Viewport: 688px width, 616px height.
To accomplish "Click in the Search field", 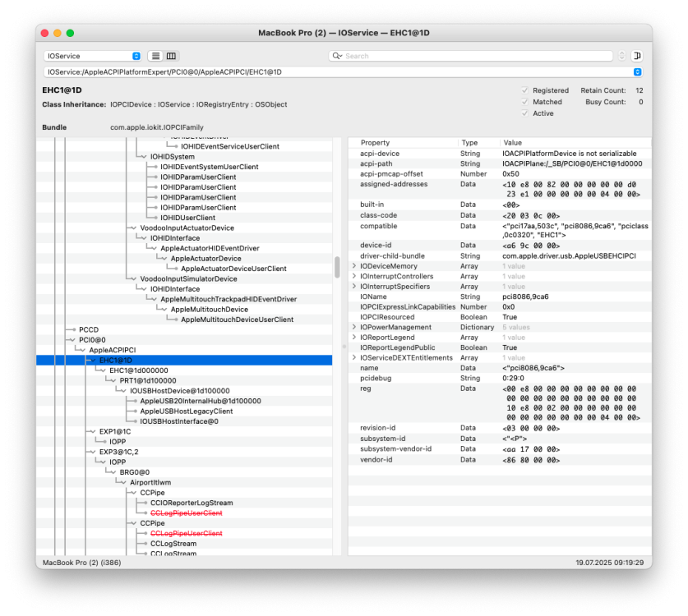I will click(x=471, y=56).
